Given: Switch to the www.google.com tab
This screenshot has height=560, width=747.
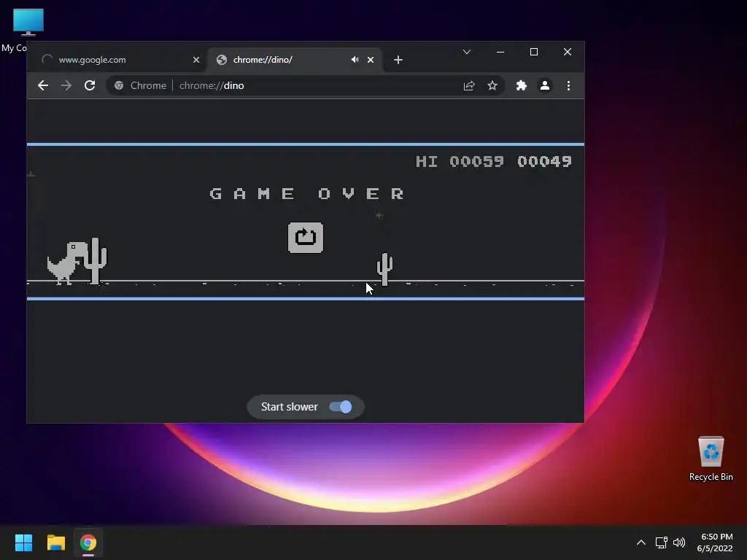Looking at the screenshot, I should click(117, 60).
